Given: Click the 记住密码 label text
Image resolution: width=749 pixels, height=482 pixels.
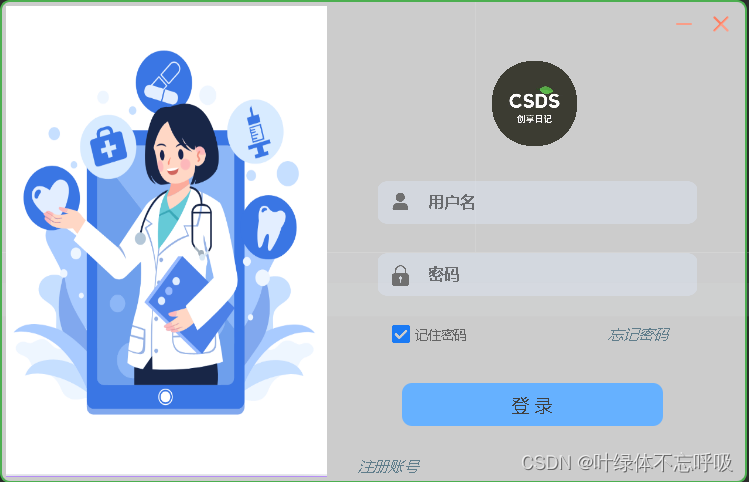Looking at the screenshot, I should [440, 335].
